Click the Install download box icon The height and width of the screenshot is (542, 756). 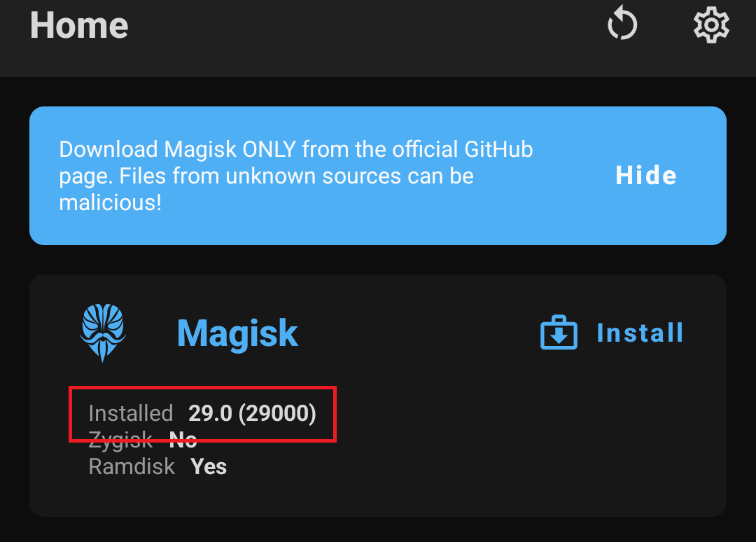[x=559, y=333]
